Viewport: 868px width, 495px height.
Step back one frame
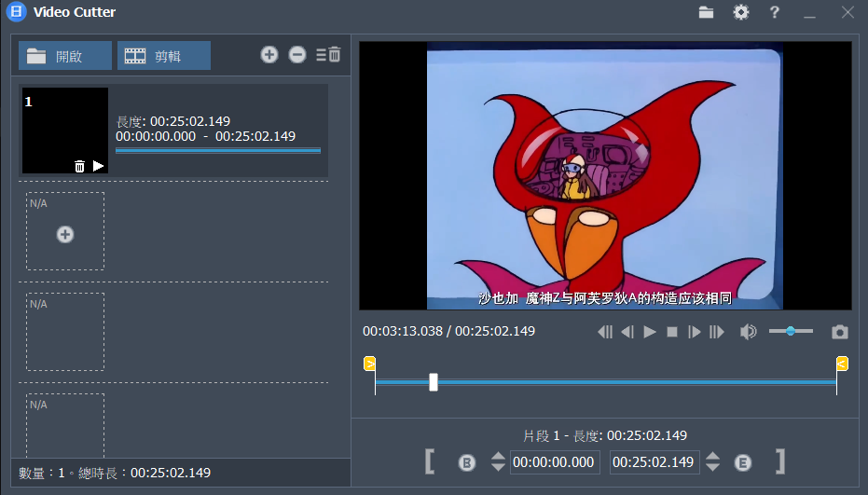(x=627, y=332)
